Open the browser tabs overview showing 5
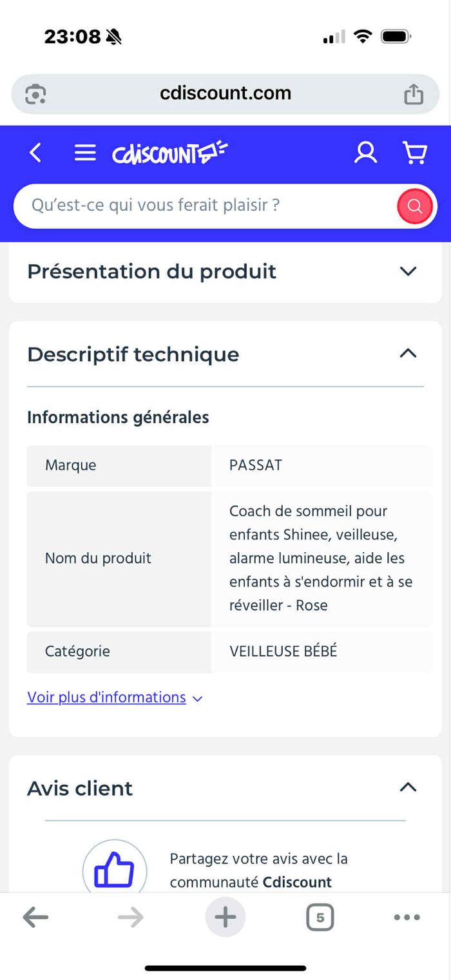 coord(320,918)
